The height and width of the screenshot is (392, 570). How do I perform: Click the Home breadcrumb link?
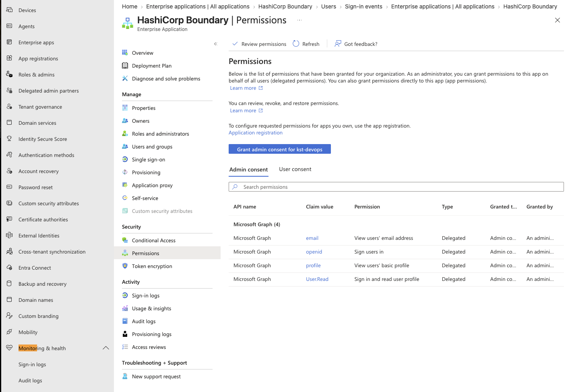click(130, 6)
